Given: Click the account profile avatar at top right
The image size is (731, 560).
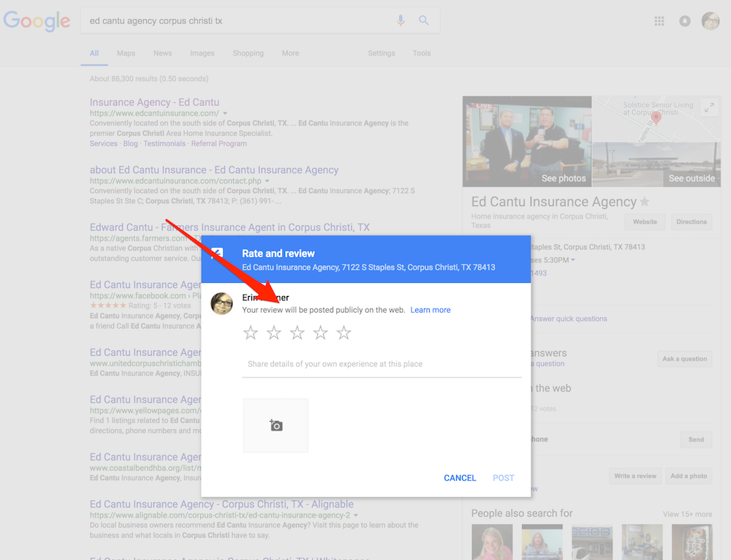Looking at the screenshot, I should tap(711, 21).
